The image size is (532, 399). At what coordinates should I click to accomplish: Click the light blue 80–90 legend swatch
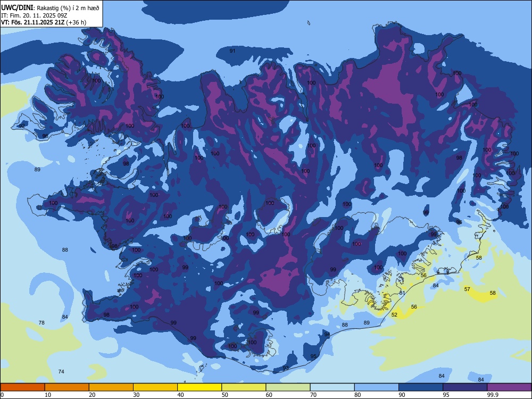click(377, 387)
